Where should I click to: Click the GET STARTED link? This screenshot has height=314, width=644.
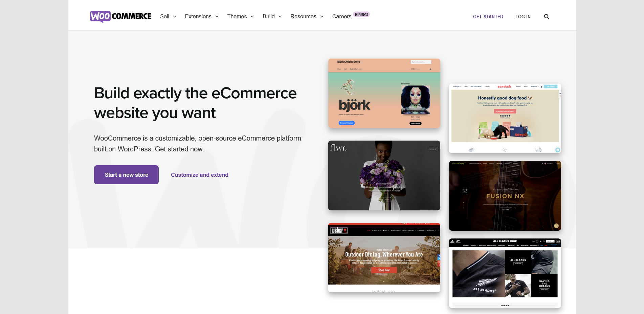click(x=488, y=17)
